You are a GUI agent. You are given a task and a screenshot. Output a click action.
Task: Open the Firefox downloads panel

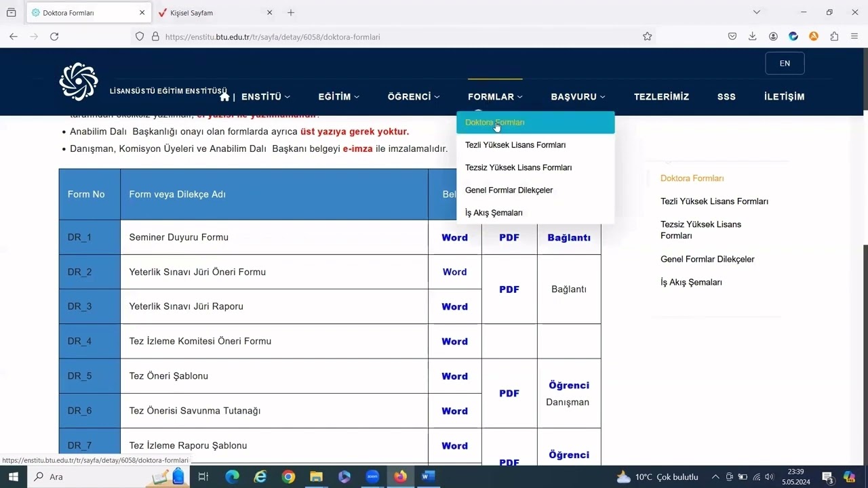(x=753, y=37)
